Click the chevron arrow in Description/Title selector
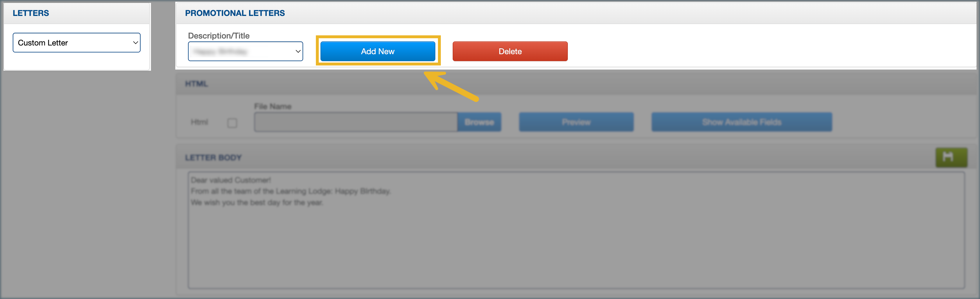 click(297, 51)
